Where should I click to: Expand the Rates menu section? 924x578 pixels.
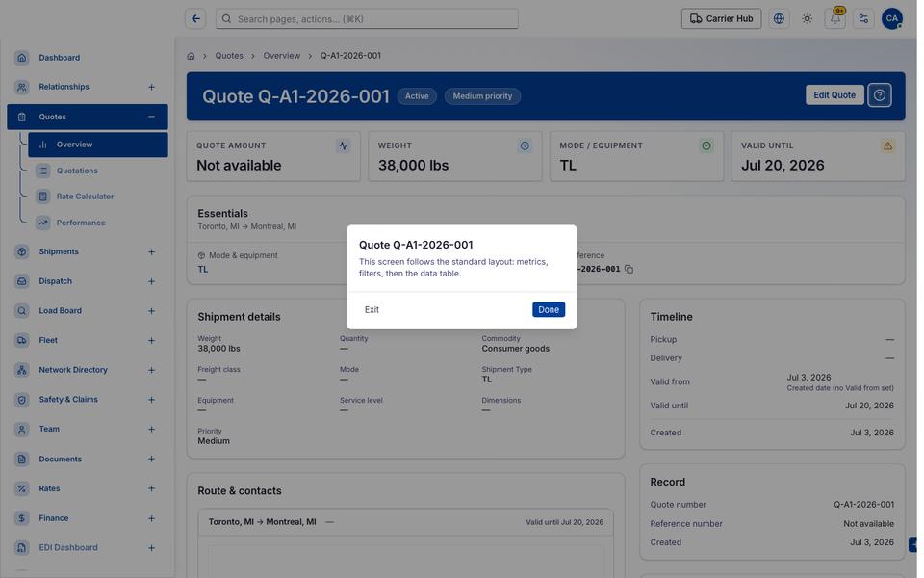pyautogui.click(x=151, y=488)
